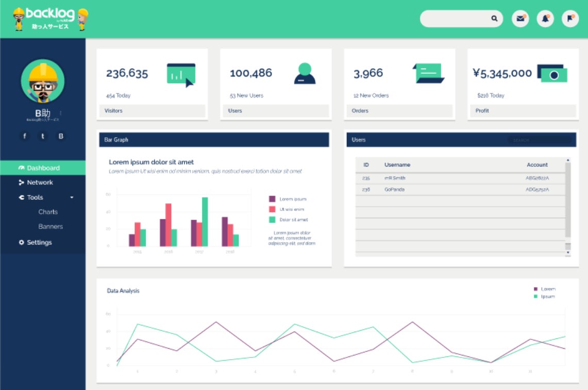Viewport: 588px width, 390px height.
Task: Click the header search field
Action: (x=461, y=19)
